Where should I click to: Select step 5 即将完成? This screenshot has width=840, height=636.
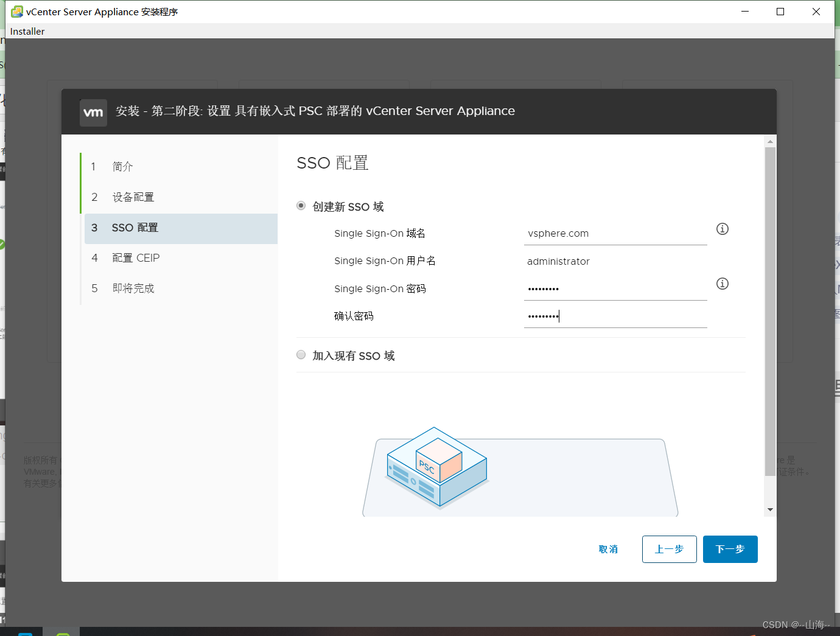pos(180,288)
